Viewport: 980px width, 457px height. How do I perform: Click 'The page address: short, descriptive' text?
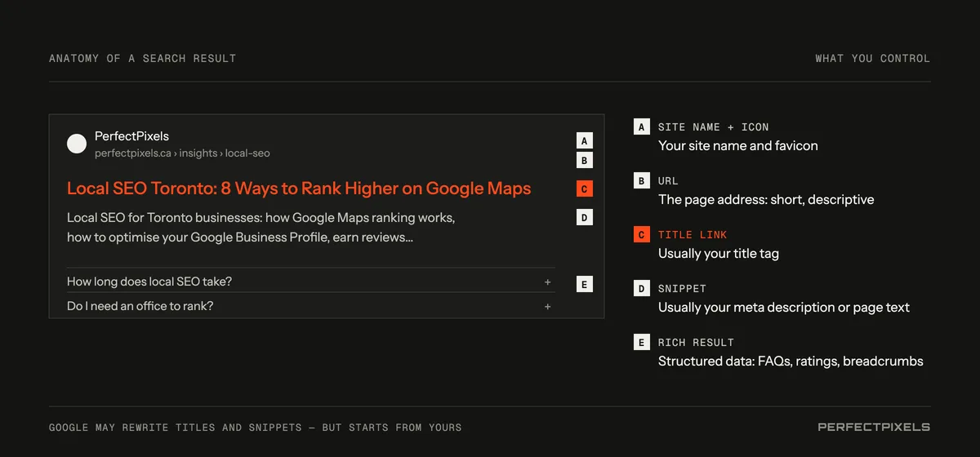766,200
